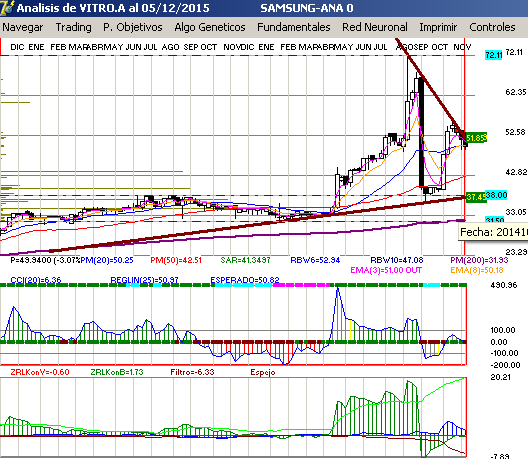Image resolution: width=528 pixels, height=459 pixels.
Task: Click the CCI(20)=6.36 label
Action: pos(36,280)
